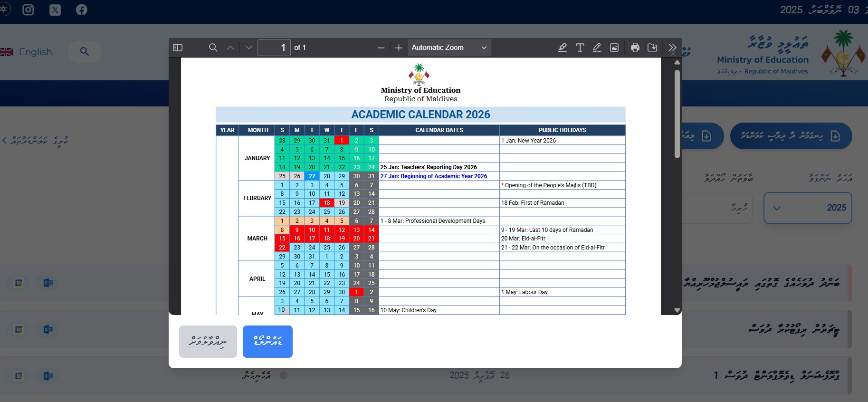Open the Facebook social link

pos(82,10)
